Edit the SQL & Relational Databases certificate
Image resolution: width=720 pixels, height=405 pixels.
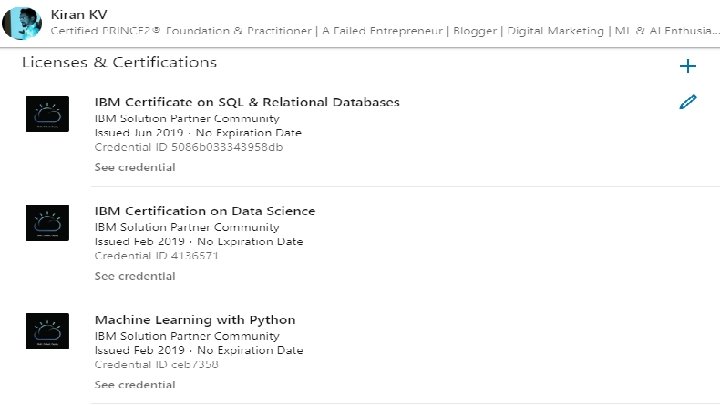[x=687, y=102]
